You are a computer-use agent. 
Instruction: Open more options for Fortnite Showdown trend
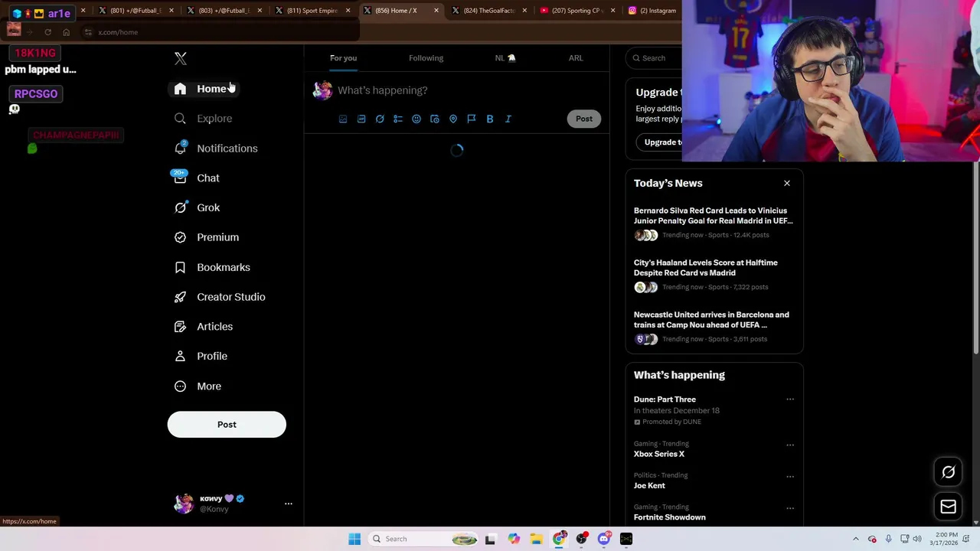click(x=790, y=508)
